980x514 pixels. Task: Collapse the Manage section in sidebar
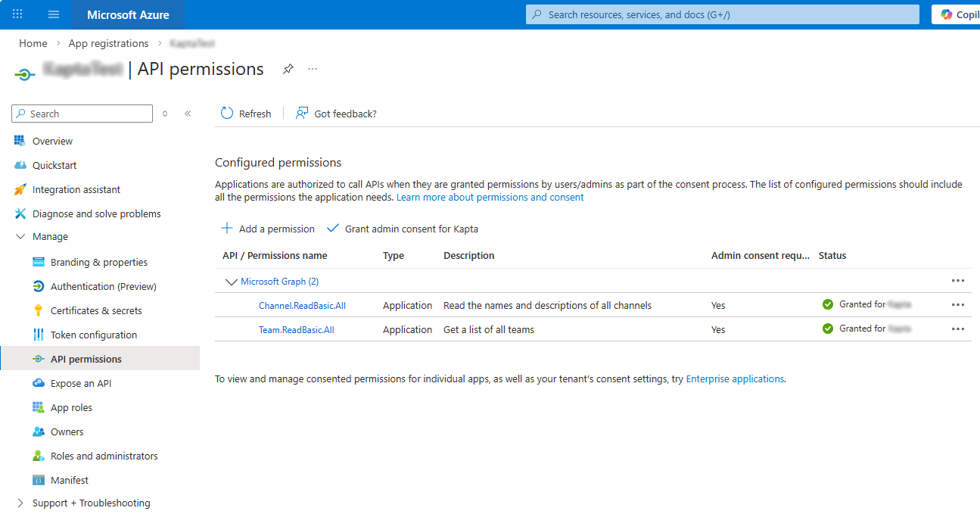point(20,237)
